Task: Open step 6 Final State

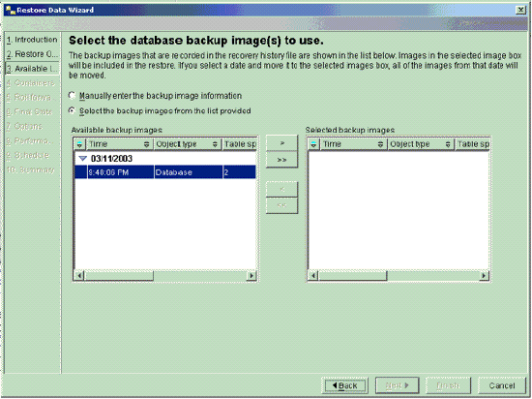Action: (30, 111)
